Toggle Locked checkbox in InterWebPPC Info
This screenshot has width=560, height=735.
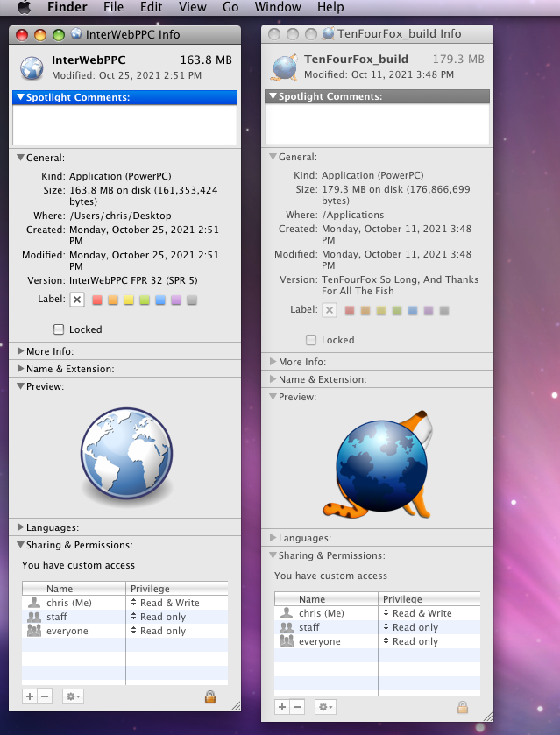[59, 329]
